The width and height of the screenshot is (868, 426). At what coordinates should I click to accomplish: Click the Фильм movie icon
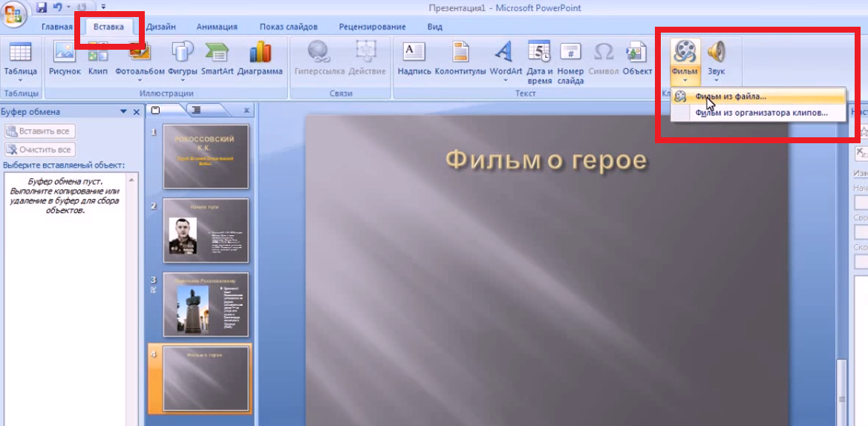684,51
